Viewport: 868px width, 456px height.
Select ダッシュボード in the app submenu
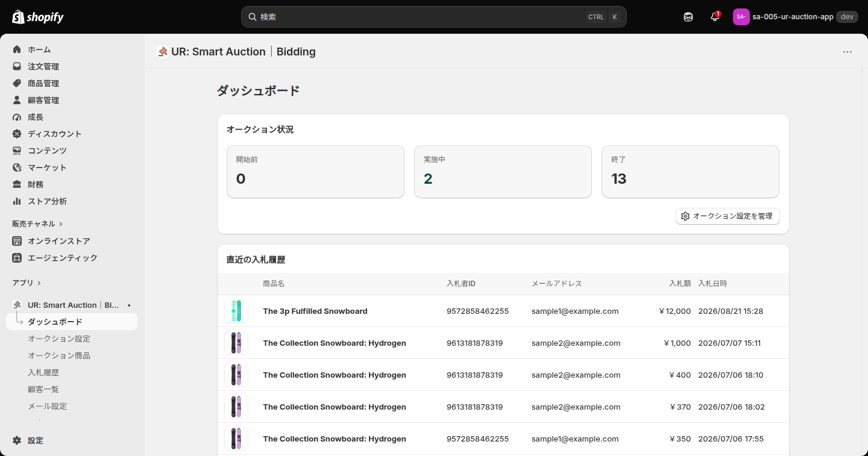click(x=72, y=322)
